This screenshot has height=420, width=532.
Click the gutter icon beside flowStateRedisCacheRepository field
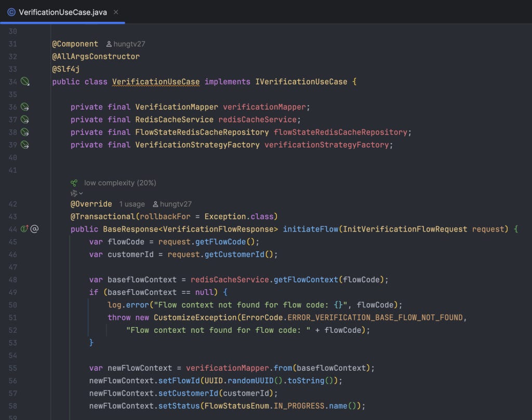tap(25, 132)
